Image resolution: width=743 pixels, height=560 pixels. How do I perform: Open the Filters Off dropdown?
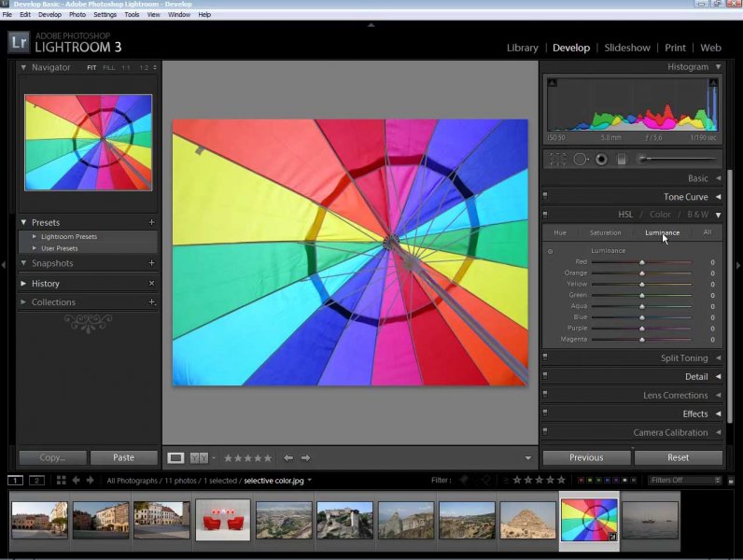coord(684,481)
